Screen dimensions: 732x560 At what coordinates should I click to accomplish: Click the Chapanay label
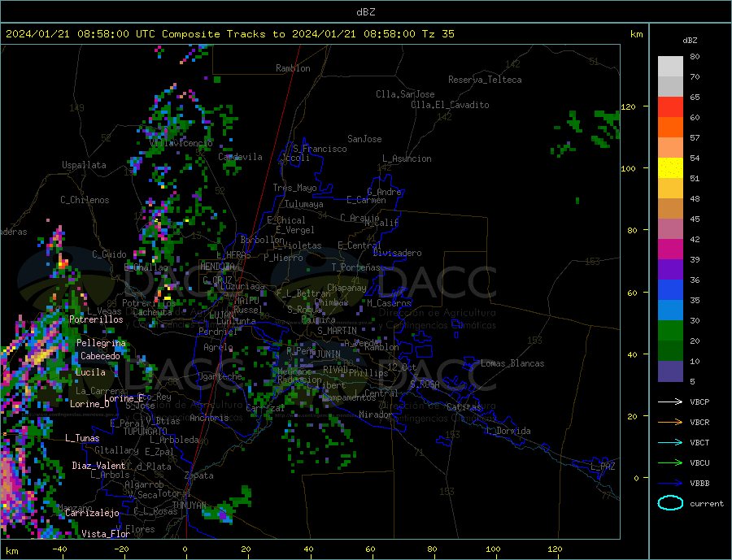click(x=346, y=288)
